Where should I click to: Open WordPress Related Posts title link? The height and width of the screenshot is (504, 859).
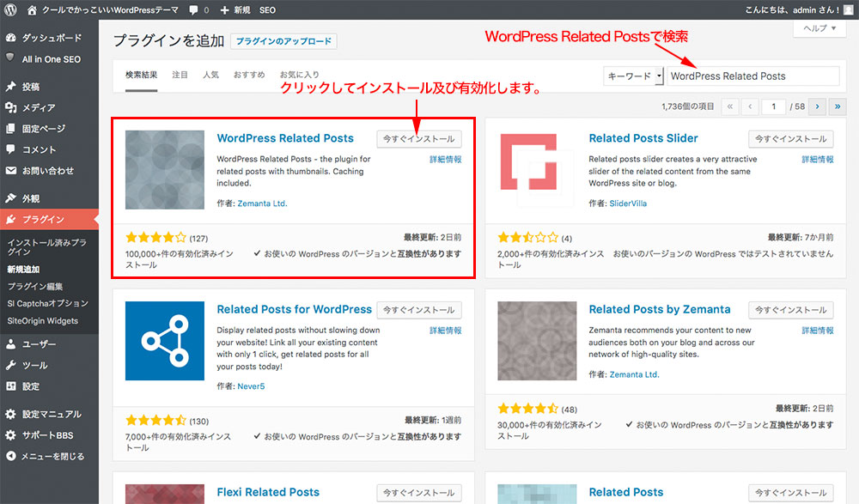point(285,138)
